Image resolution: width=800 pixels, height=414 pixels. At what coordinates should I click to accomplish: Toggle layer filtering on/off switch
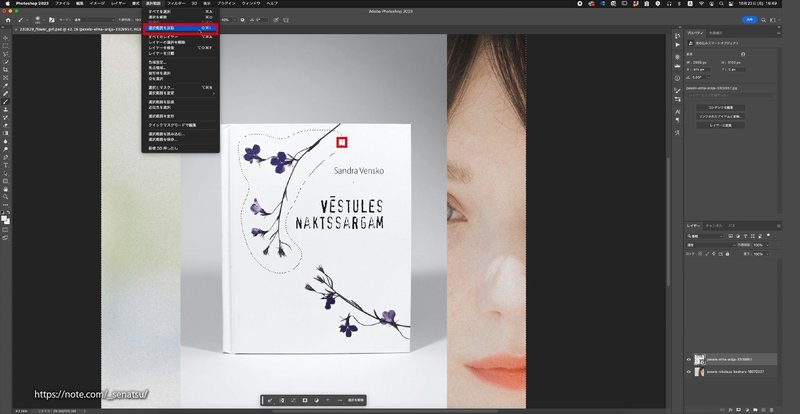pyautogui.click(x=768, y=235)
